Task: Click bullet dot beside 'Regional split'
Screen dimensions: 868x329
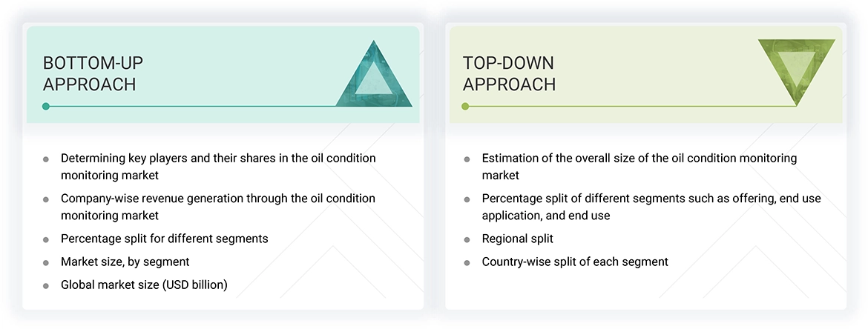Action: [x=467, y=239]
